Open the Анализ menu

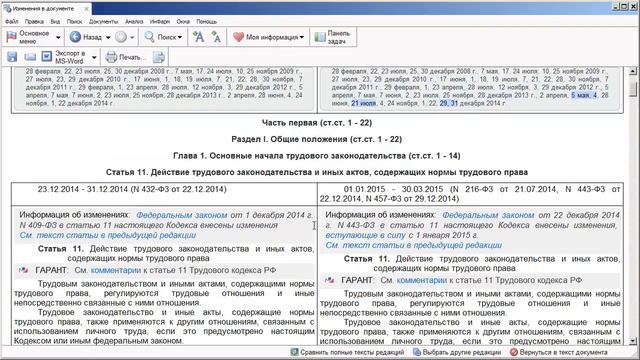click(134, 22)
